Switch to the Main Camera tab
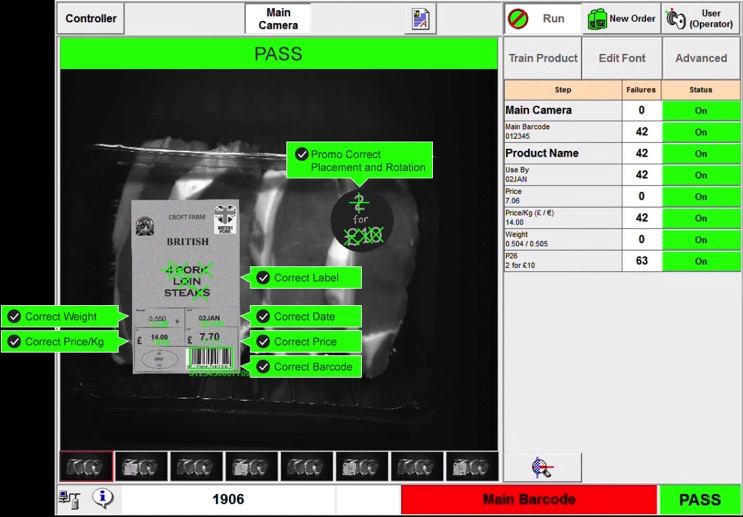Screen dimensions: 743x517 278,19
